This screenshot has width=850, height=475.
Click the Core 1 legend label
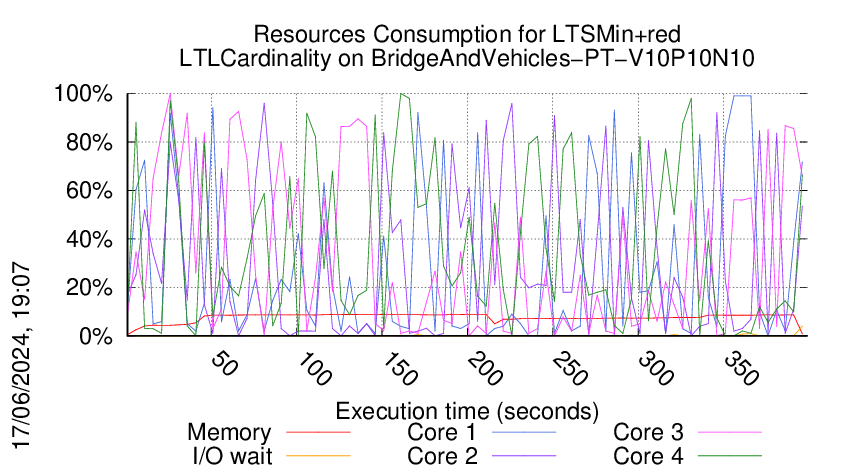[441, 433]
